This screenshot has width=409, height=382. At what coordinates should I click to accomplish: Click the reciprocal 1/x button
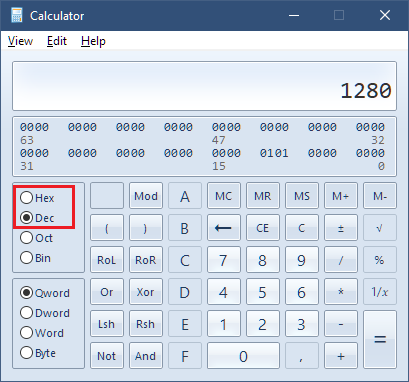380,292
